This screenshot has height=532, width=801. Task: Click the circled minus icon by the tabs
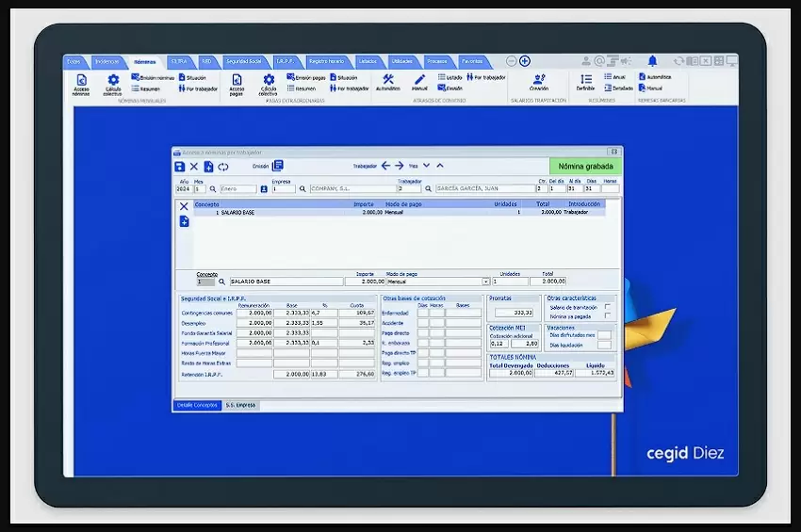coord(511,61)
